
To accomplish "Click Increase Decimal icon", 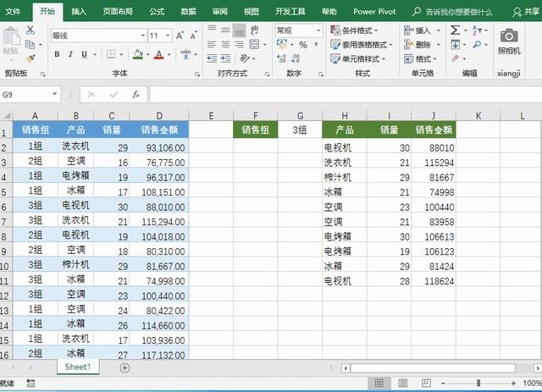I will coord(281,58).
